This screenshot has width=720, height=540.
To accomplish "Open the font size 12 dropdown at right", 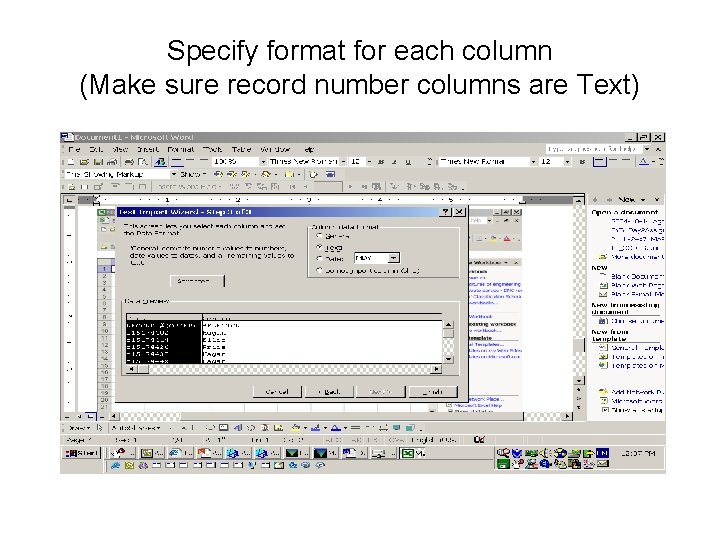I will pyautogui.click(x=568, y=162).
